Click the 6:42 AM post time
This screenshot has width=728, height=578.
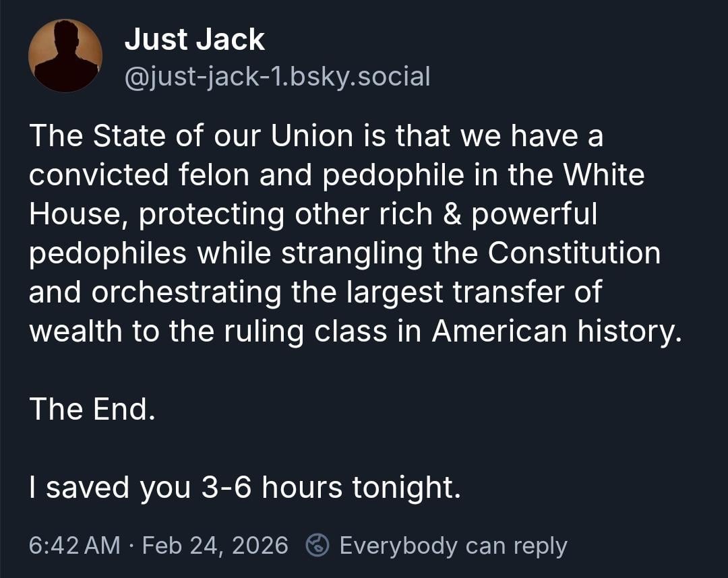pos(74,545)
